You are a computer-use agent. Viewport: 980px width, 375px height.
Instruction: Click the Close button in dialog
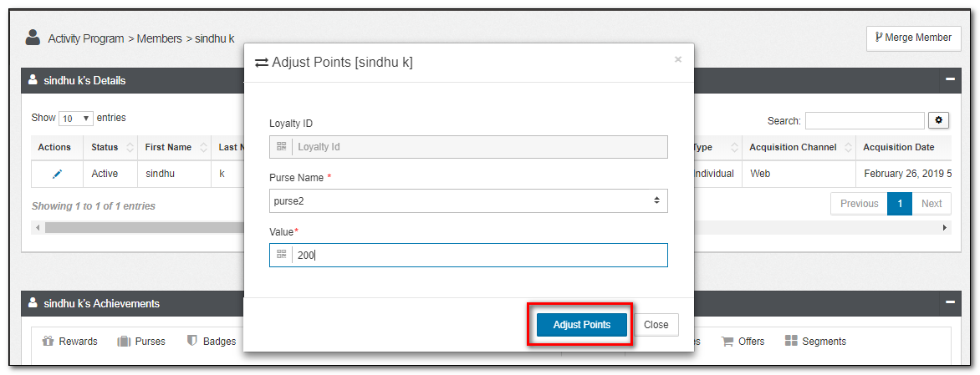click(x=656, y=325)
